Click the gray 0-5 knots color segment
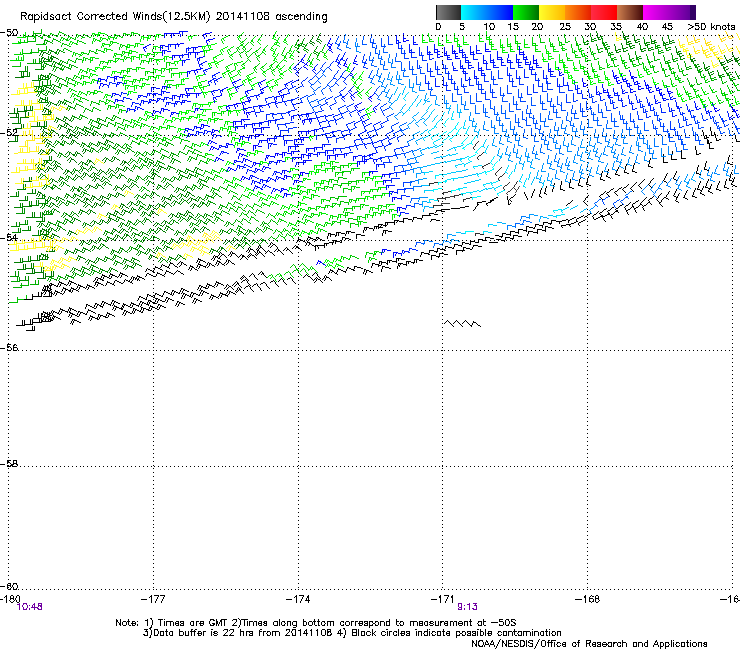 [448, 12]
